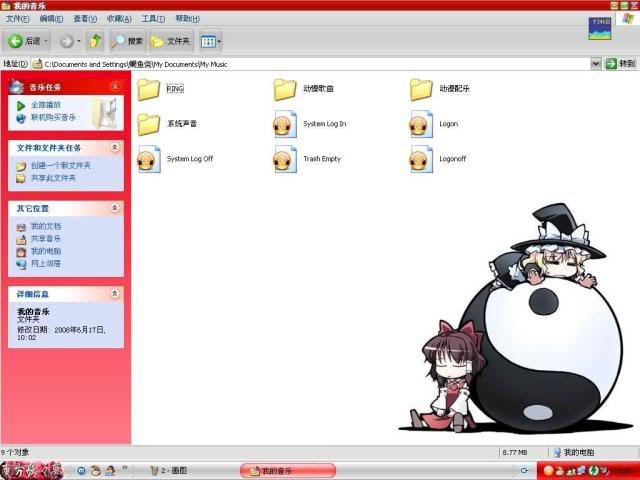Click the share icon beside 共享此文件夹
640x480 pixels.
pos(21,178)
